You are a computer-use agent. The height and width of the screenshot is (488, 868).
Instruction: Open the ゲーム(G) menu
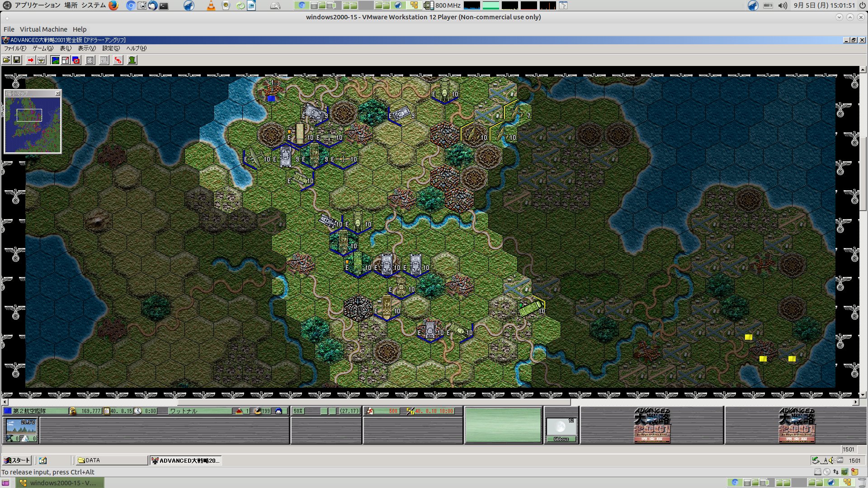coord(43,48)
